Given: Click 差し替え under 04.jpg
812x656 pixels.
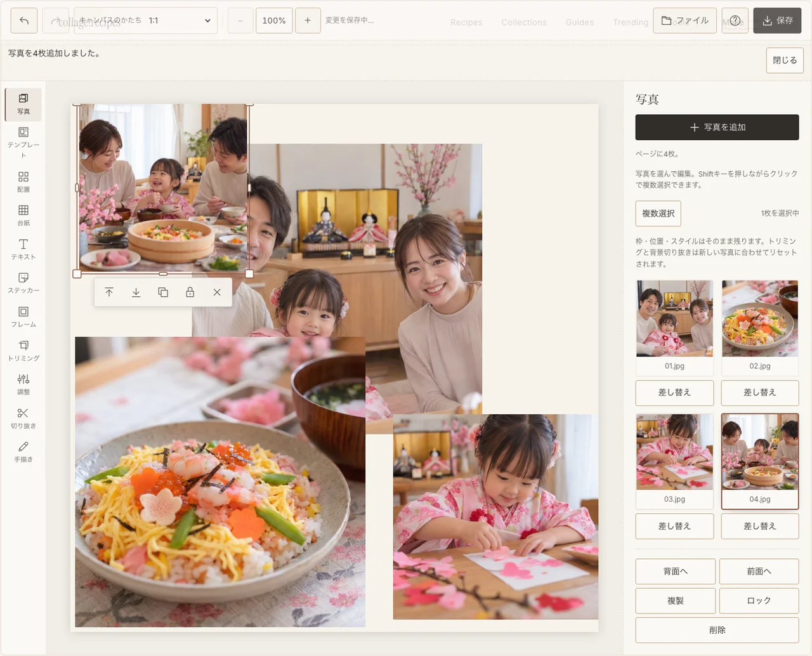Looking at the screenshot, I should point(760,526).
